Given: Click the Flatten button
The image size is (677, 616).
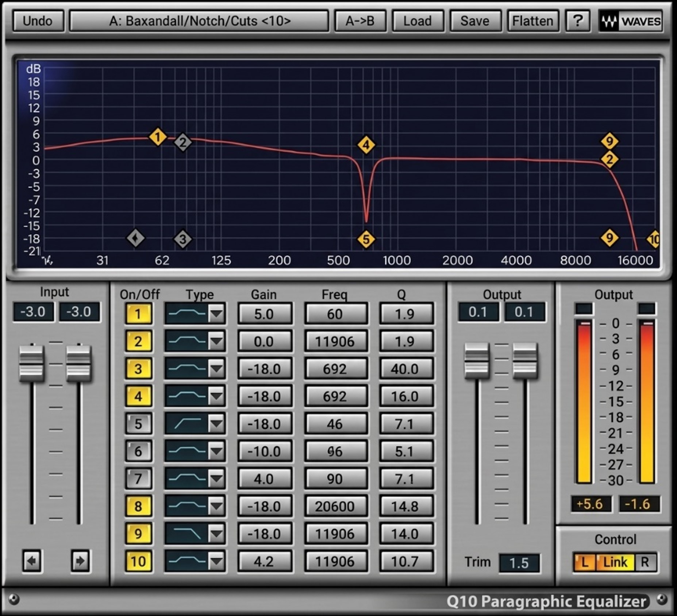Looking at the screenshot, I should (x=532, y=21).
